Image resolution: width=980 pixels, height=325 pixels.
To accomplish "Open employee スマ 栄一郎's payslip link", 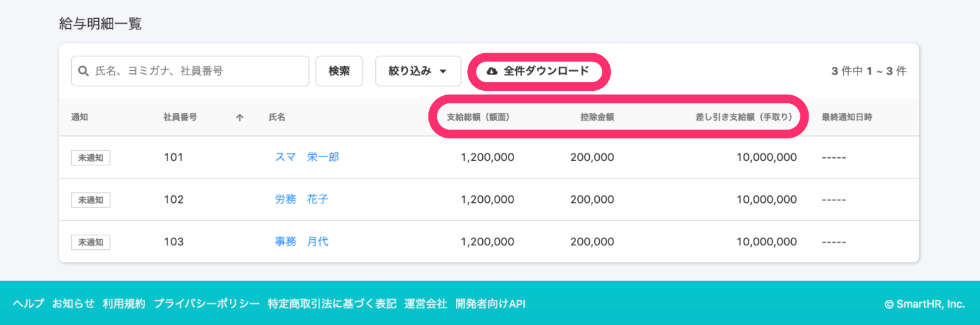I will (307, 158).
